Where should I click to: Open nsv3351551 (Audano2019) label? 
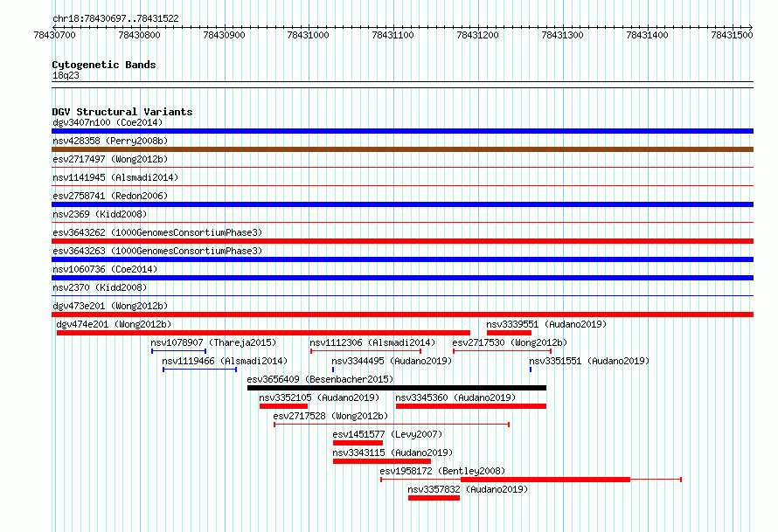(x=589, y=361)
